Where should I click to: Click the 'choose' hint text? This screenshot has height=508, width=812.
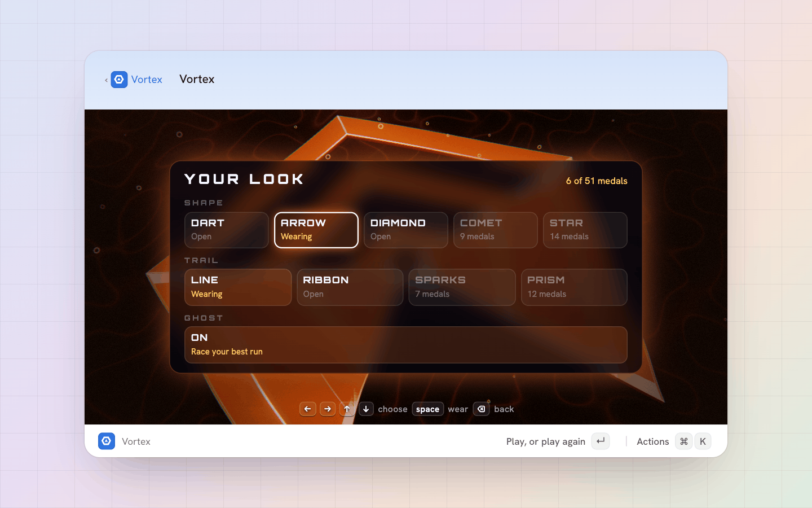(x=392, y=409)
